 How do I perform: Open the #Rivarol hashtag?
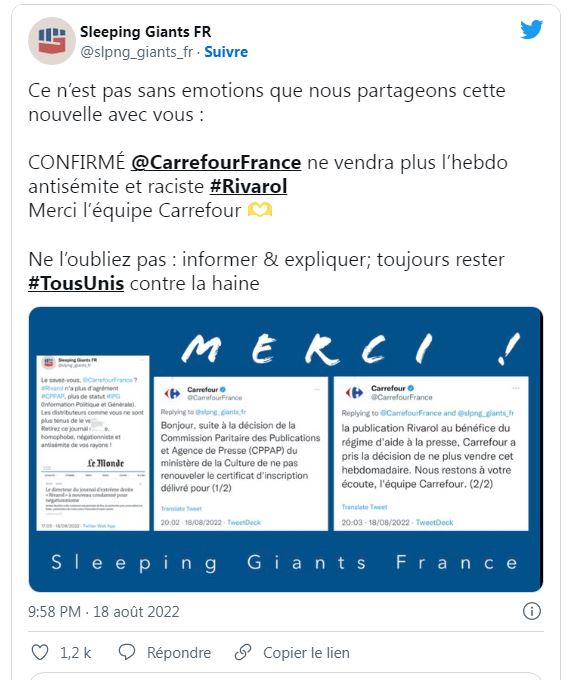[249, 187]
